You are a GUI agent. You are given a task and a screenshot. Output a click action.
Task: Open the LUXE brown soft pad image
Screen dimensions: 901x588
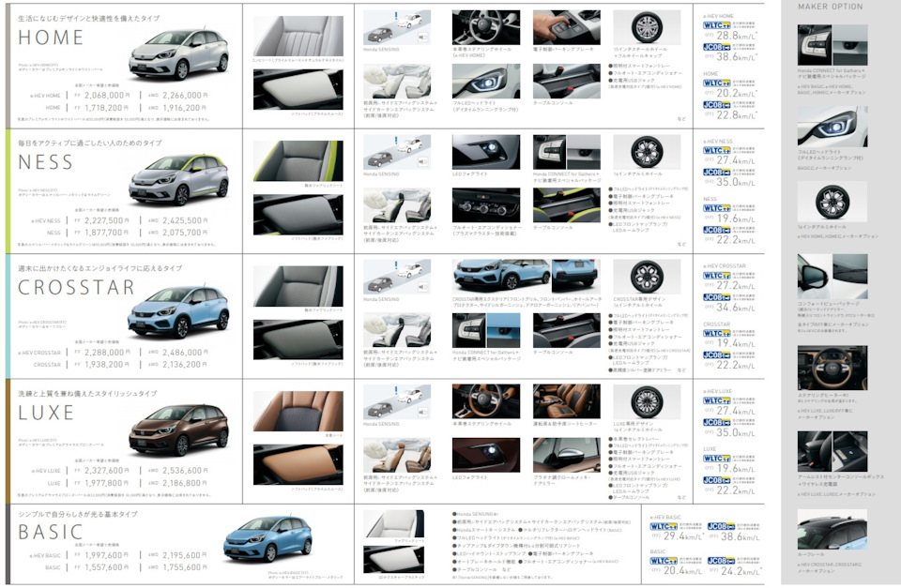pos(298,464)
